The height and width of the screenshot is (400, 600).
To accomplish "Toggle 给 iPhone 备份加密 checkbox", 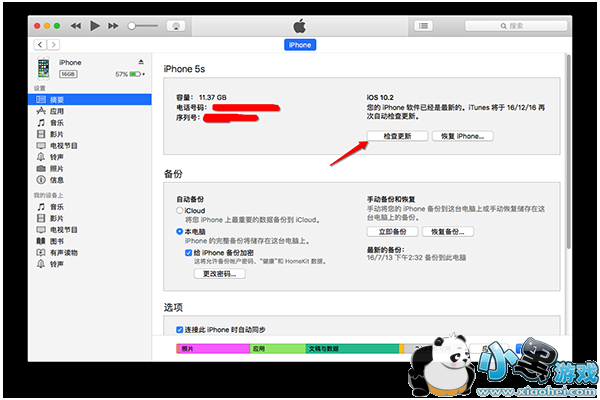I will click(x=188, y=253).
